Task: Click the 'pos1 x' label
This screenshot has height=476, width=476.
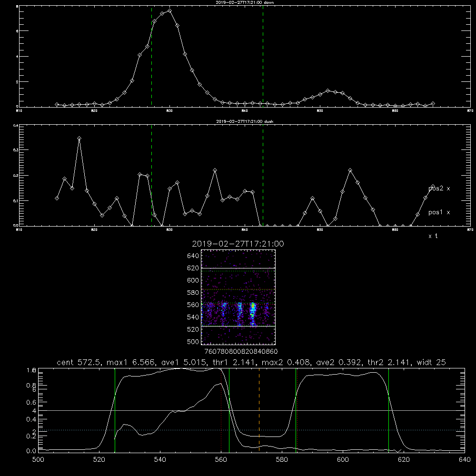Action: [439, 212]
